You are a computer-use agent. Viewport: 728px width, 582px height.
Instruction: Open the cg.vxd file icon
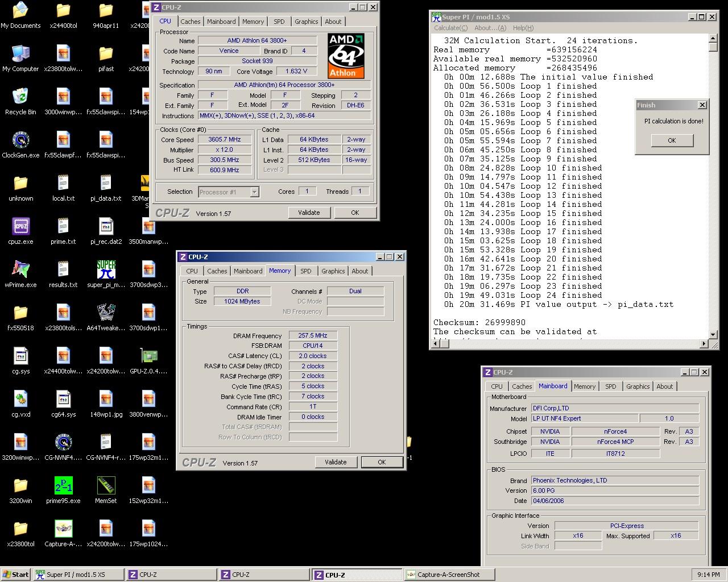20,404
